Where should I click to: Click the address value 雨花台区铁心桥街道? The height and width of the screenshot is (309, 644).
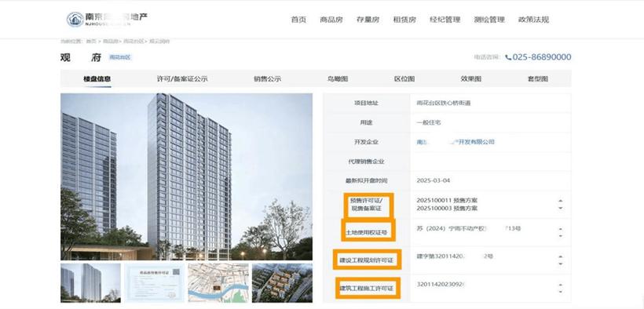444,103
